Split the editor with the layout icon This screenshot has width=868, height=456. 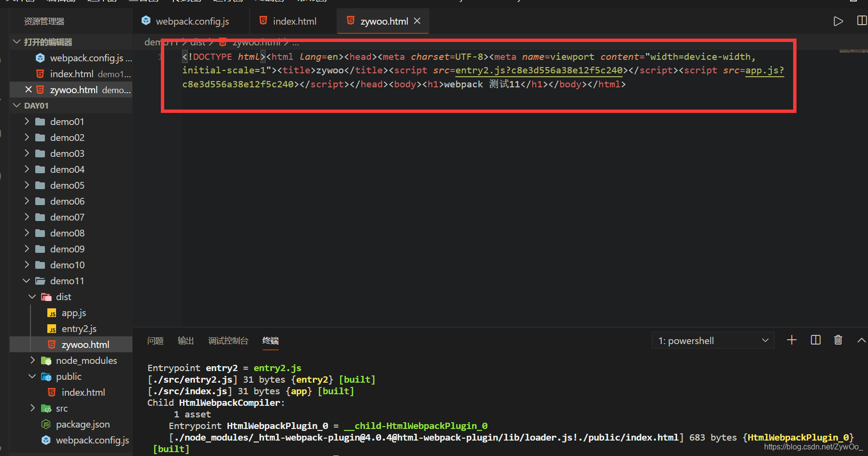coord(862,21)
